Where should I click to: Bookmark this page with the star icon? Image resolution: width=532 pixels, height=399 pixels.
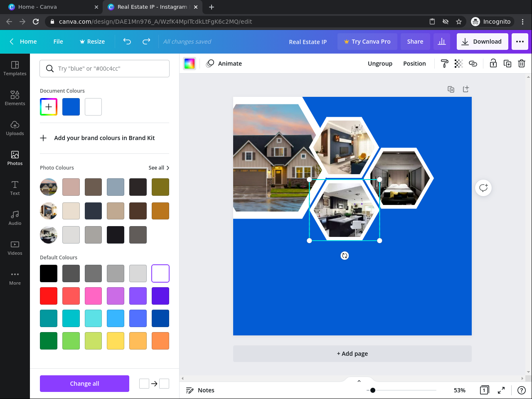pos(459,22)
